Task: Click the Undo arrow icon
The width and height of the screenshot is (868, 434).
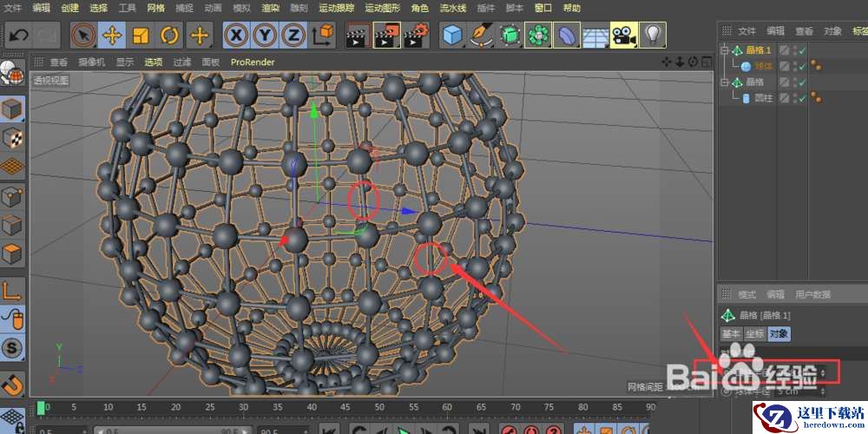Action: (x=18, y=36)
